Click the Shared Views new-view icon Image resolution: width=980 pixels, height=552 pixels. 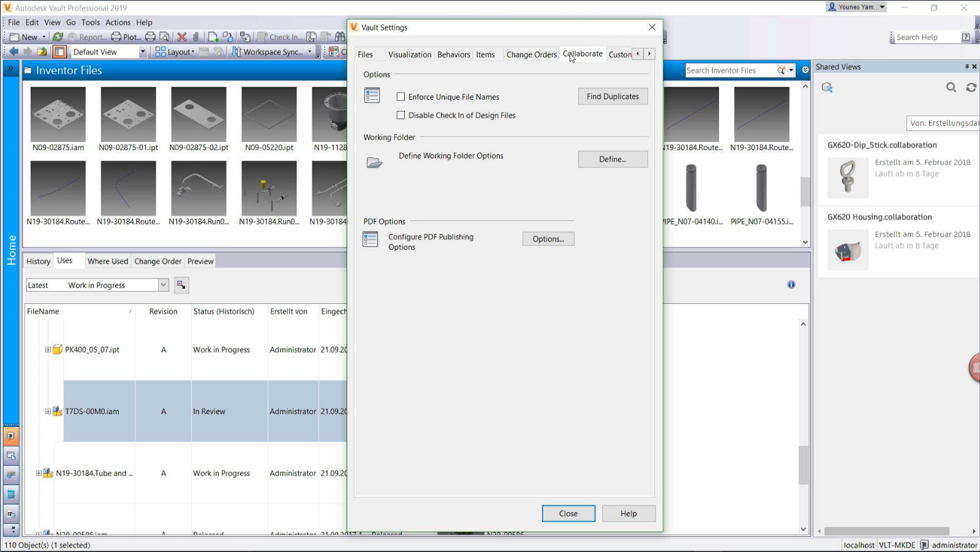827,88
